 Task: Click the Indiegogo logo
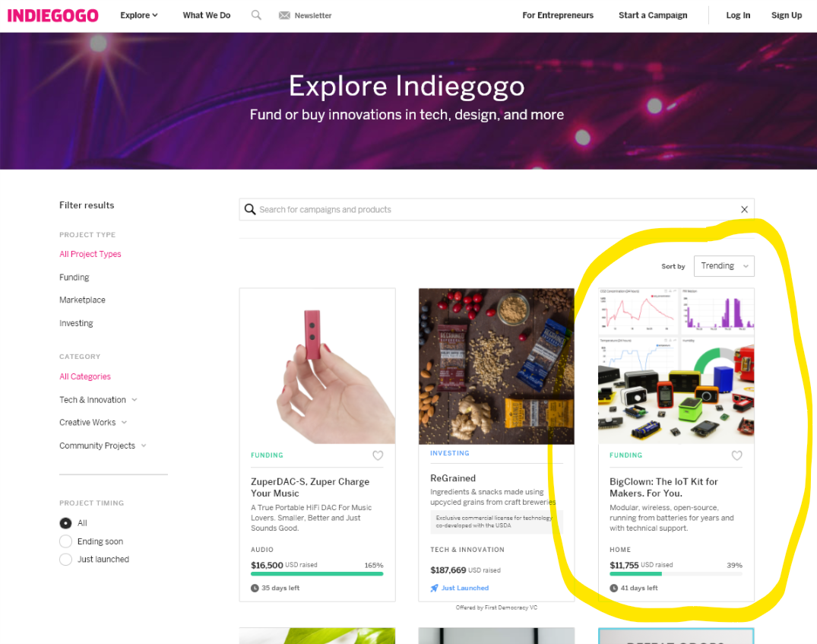(52, 16)
